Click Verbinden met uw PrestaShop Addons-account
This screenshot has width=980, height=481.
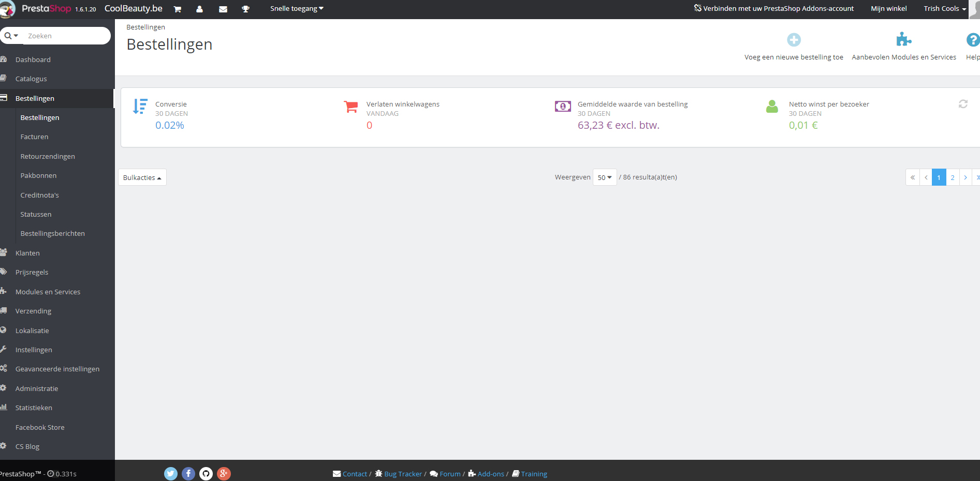point(774,9)
